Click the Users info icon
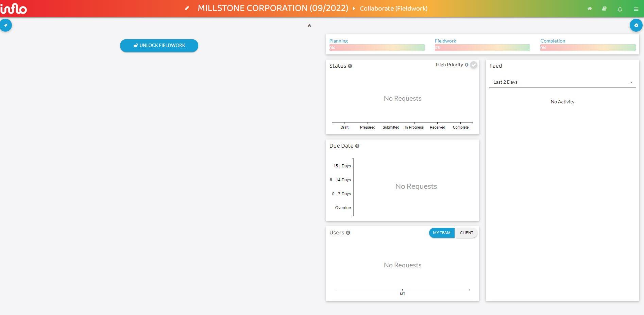 point(348,233)
